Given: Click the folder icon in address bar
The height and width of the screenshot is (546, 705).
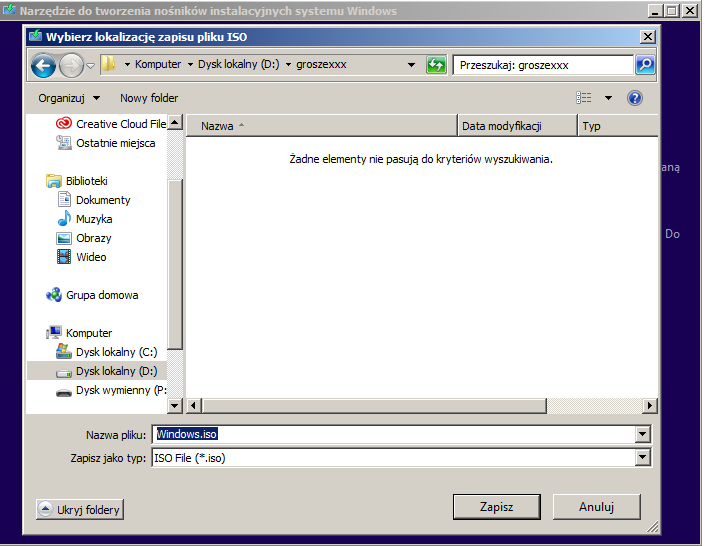Looking at the screenshot, I should coord(108,64).
